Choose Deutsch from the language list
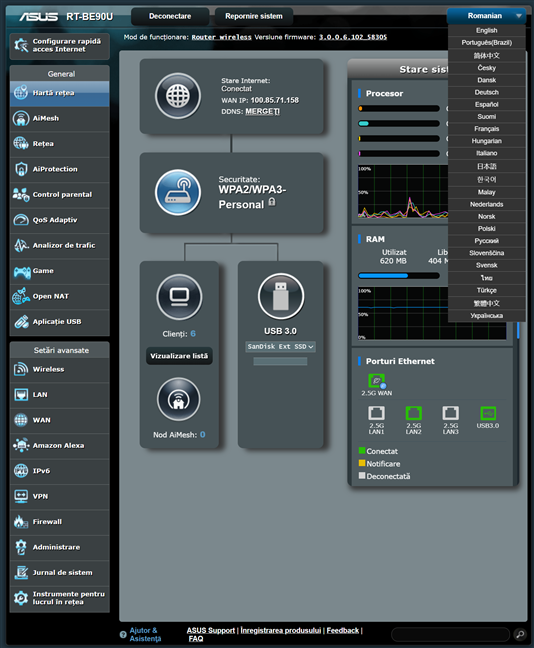This screenshot has height=648, width=534. click(x=486, y=92)
